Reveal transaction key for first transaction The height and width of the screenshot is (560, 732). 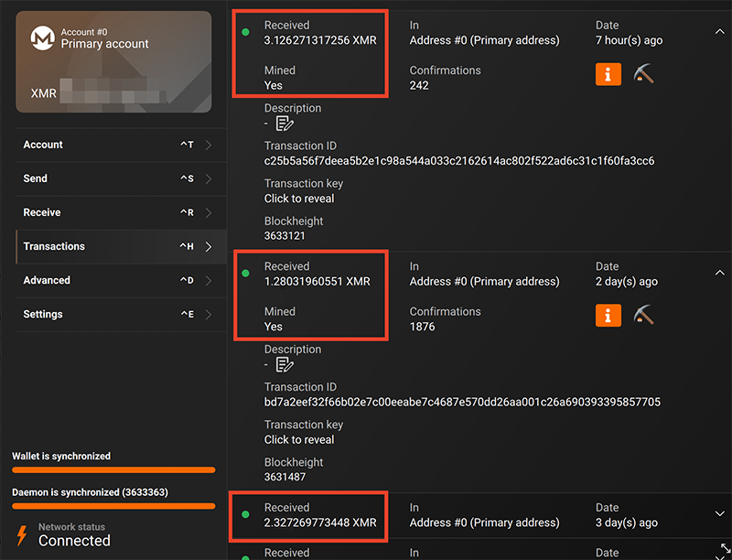pos(299,199)
